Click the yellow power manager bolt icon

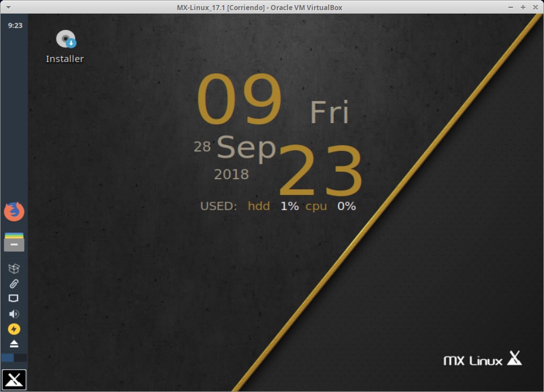[x=14, y=329]
